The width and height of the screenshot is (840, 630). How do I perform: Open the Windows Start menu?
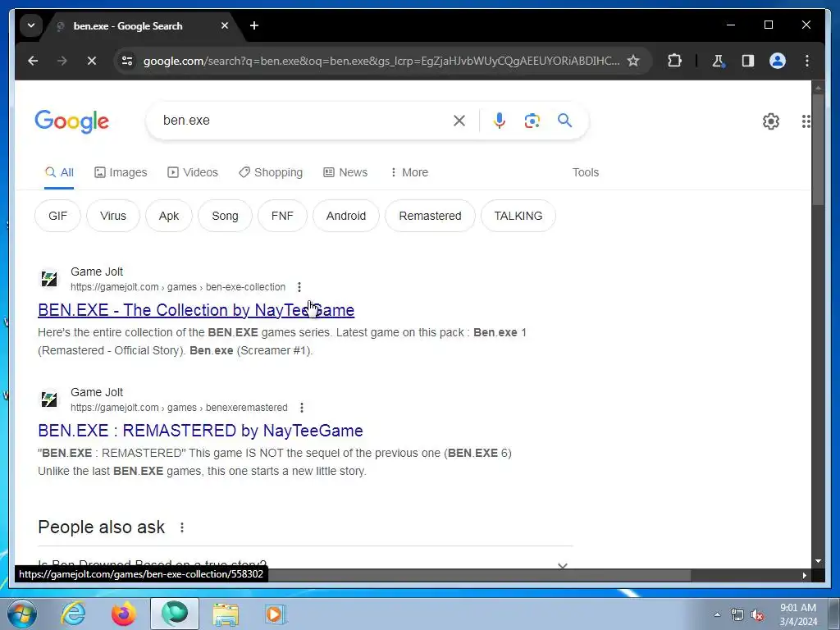(x=22, y=614)
